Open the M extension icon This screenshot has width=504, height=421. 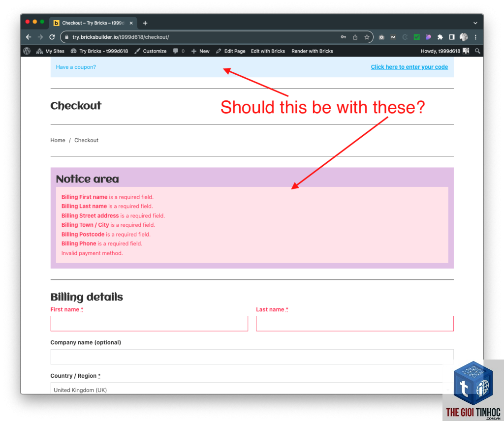(x=393, y=37)
